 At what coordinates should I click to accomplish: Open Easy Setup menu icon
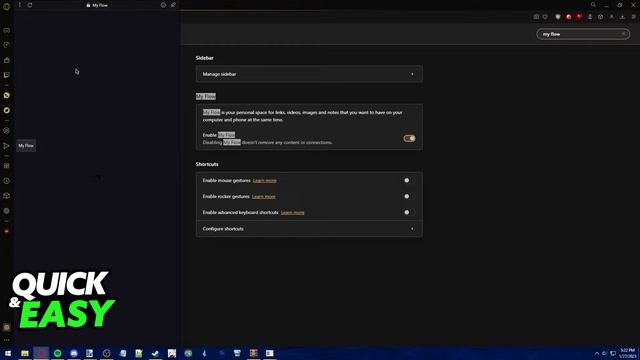click(633, 17)
